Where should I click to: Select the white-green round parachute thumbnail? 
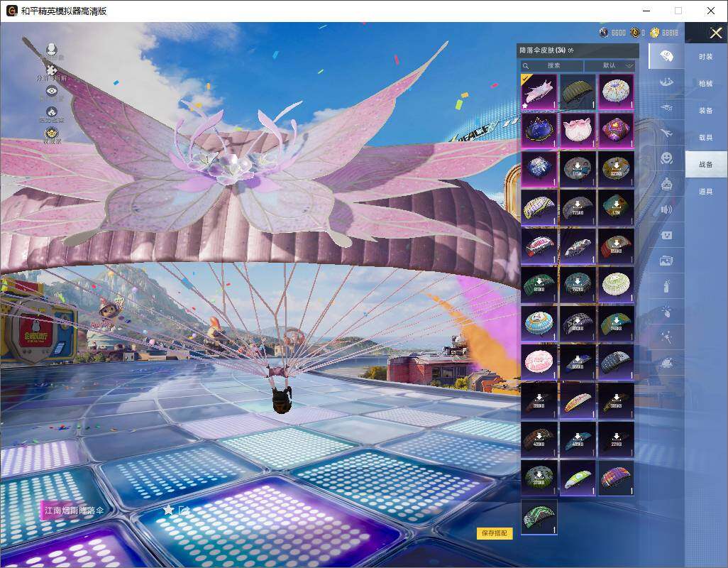click(x=616, y=285)
